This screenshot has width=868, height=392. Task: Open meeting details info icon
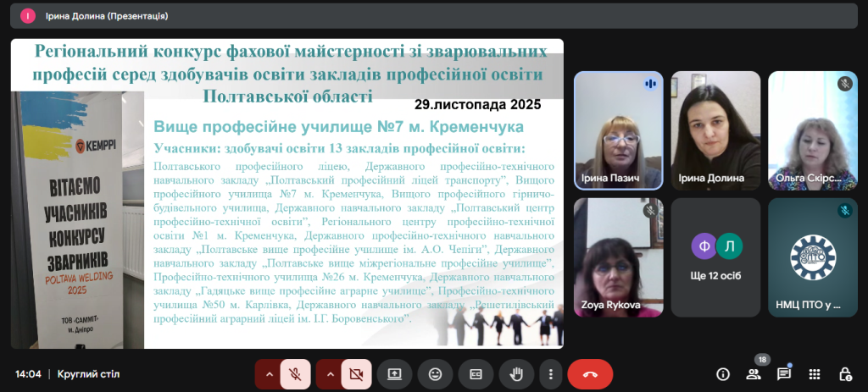722,373
